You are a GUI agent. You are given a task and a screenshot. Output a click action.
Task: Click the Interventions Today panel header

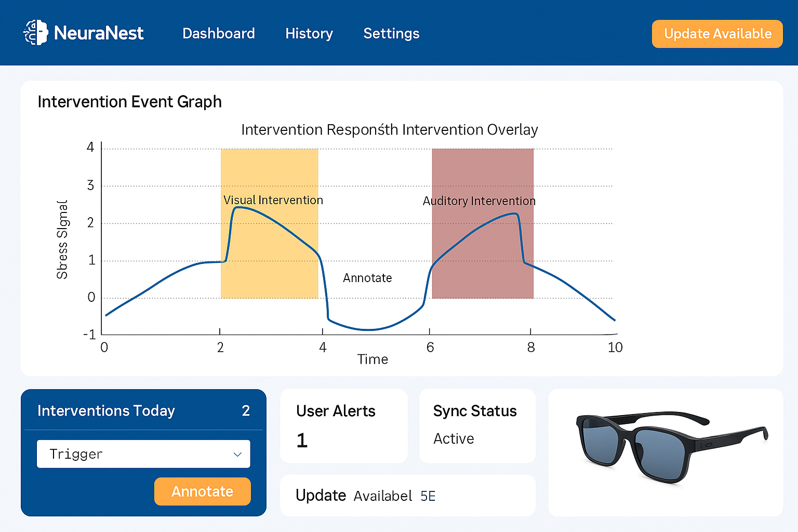click(106, 410)
